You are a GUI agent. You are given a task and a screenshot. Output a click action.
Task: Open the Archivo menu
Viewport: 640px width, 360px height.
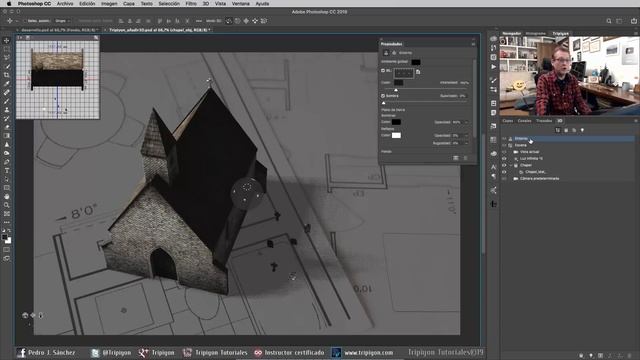[x=65, y=4]
